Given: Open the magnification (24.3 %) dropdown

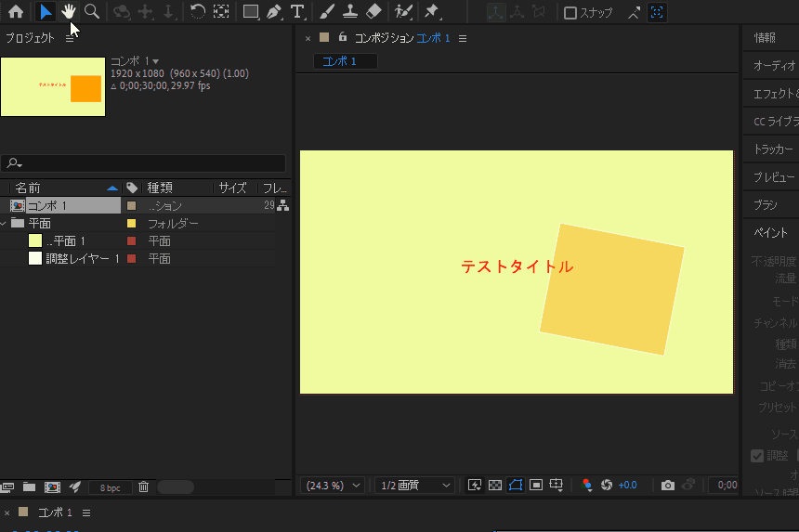Looking at the screenshot, I should tap(333, 486).
